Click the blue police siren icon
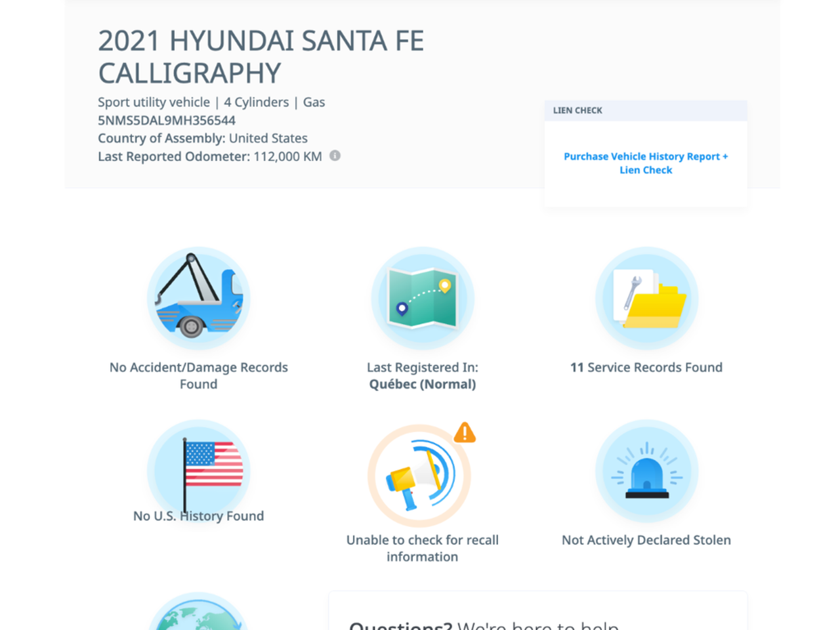840x630 pixels. [646, 471]
